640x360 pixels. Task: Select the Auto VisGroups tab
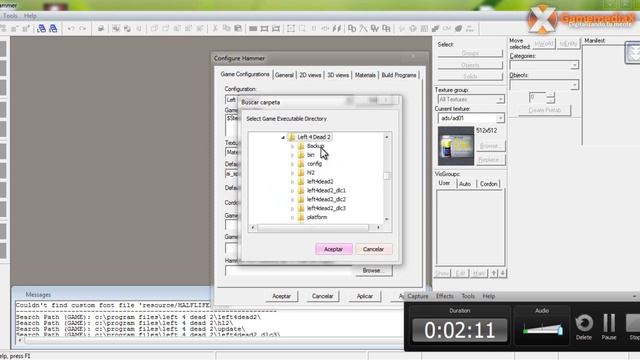click(x=465, y=184)
